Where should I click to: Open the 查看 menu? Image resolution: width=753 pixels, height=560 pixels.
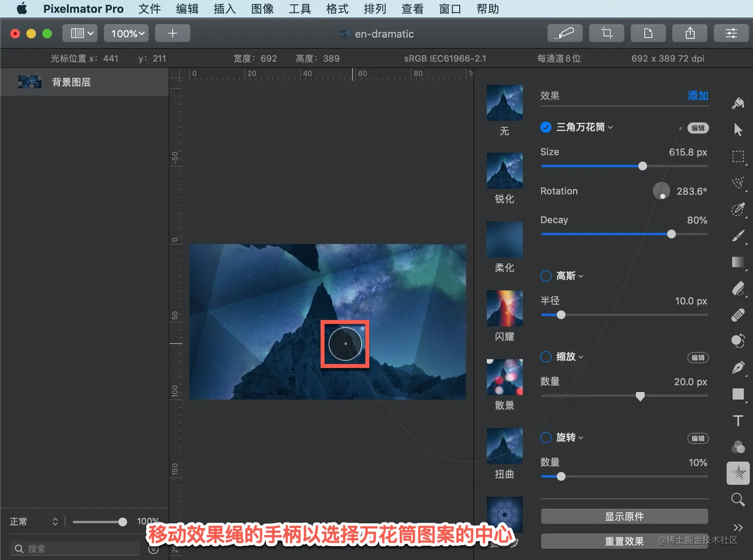click(412, 9)
